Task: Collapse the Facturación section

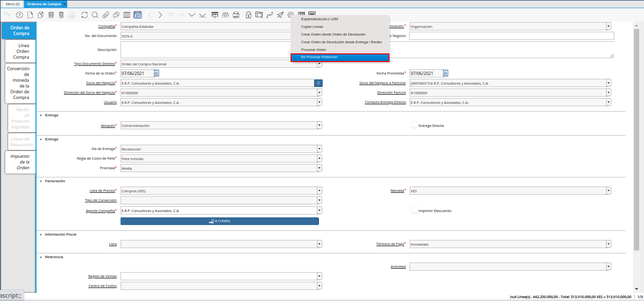Action: (40, 181)
